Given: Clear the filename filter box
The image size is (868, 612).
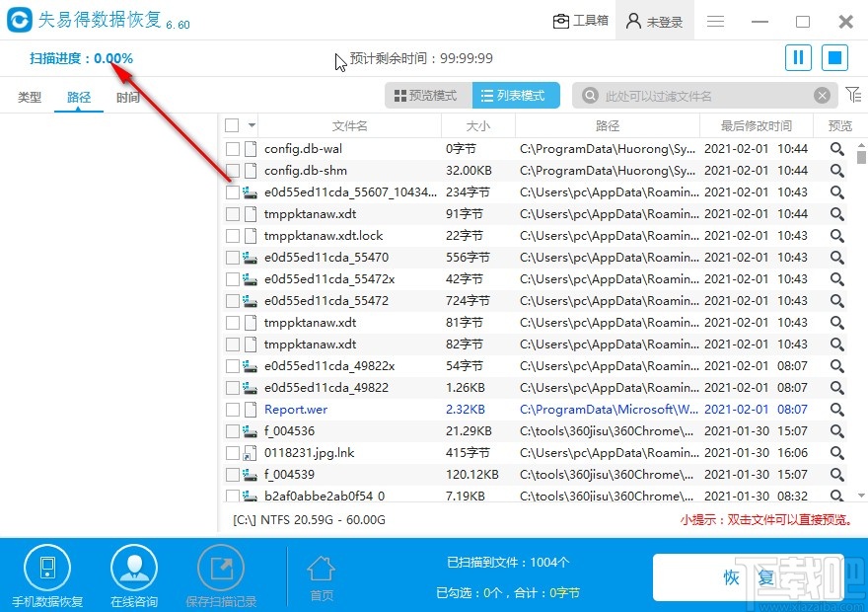Looking at the screenshot, I should [x=822, y=96].
